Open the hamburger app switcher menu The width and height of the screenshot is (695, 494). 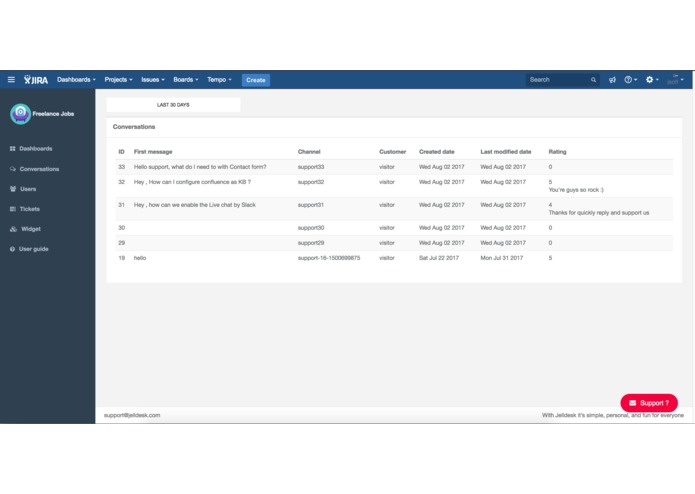[x=11, y=80]
